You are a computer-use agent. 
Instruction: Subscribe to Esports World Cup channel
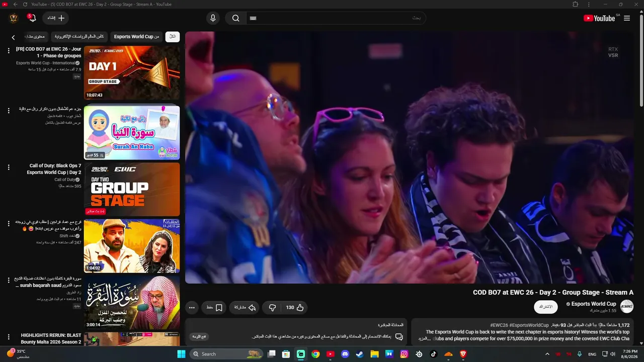pyautogui.click(x=546, y=307)
